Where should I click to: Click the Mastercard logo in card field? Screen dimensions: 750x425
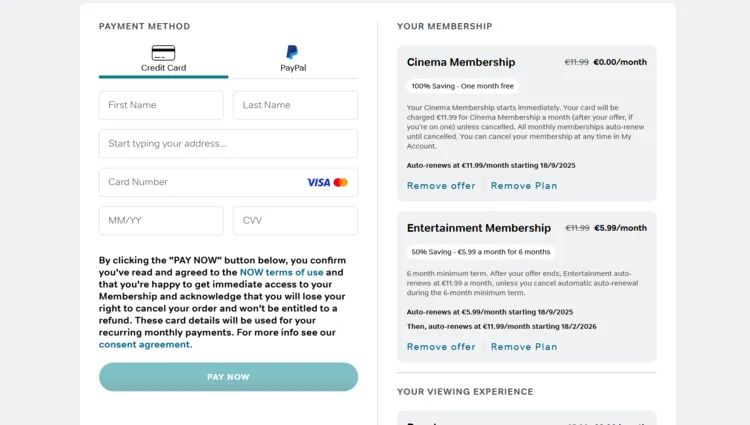[341, 182]
